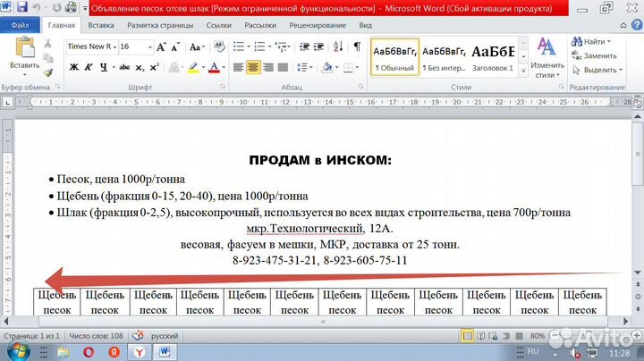Switch to Web Layout view icon
This screenshot has height=361, width=644.
tap(493, 336)
